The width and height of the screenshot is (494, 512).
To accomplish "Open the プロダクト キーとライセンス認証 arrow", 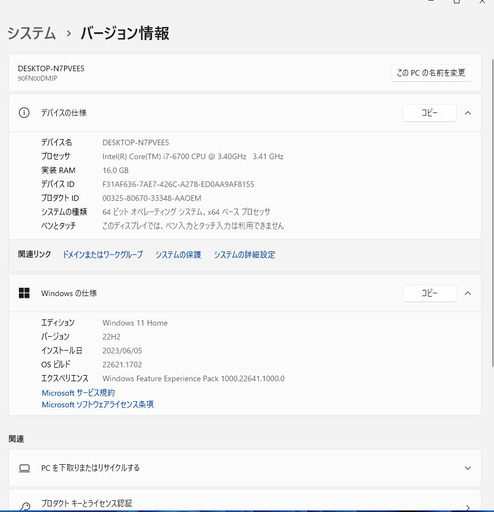I will pyautogui.click(x=468, y=507).
